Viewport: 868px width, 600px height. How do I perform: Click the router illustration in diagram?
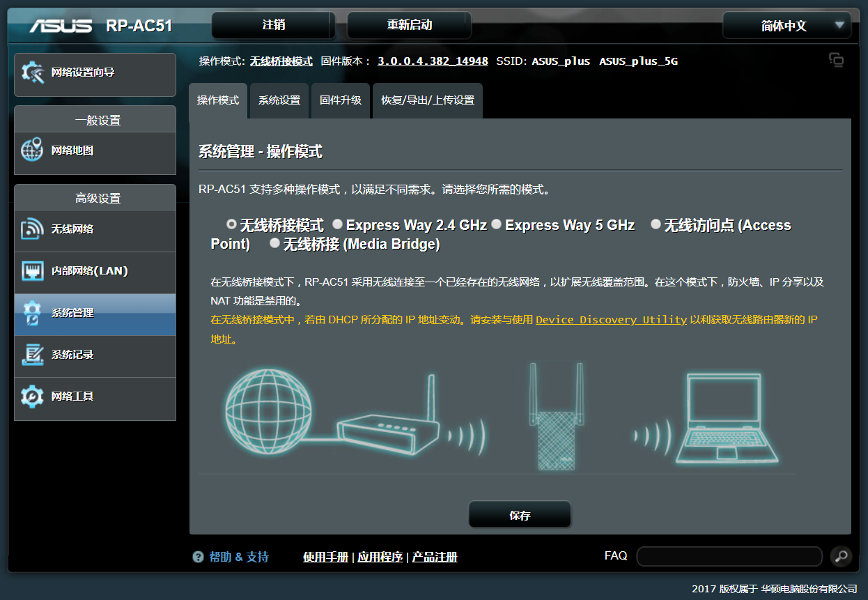(x=389, y=417)
